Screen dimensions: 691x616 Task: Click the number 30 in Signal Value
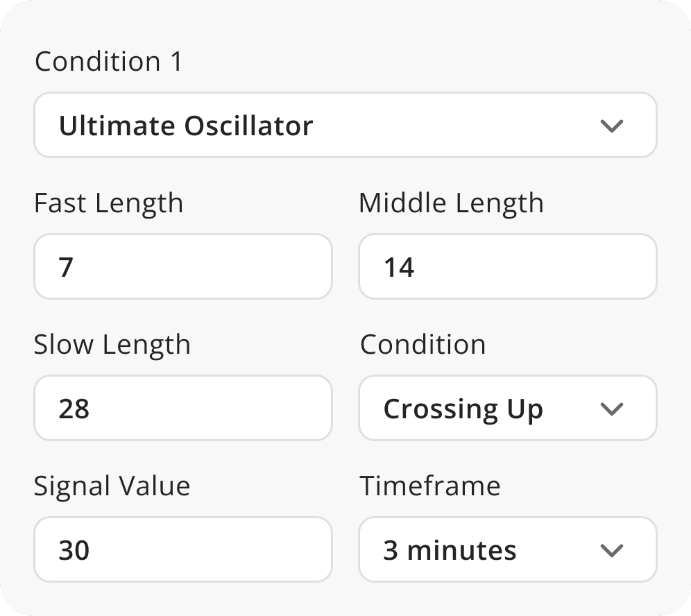tap(74, 551)
